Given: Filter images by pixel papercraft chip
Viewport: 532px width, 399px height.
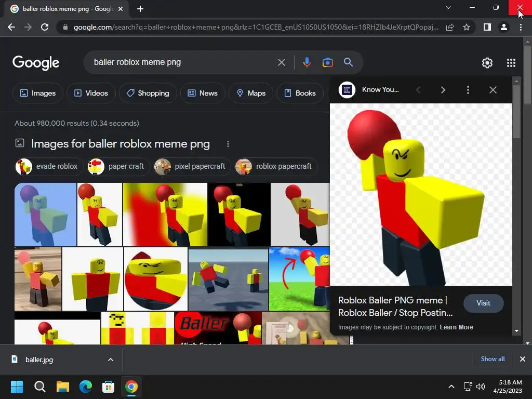Looking at the screenshot, I should click(192, 167).
